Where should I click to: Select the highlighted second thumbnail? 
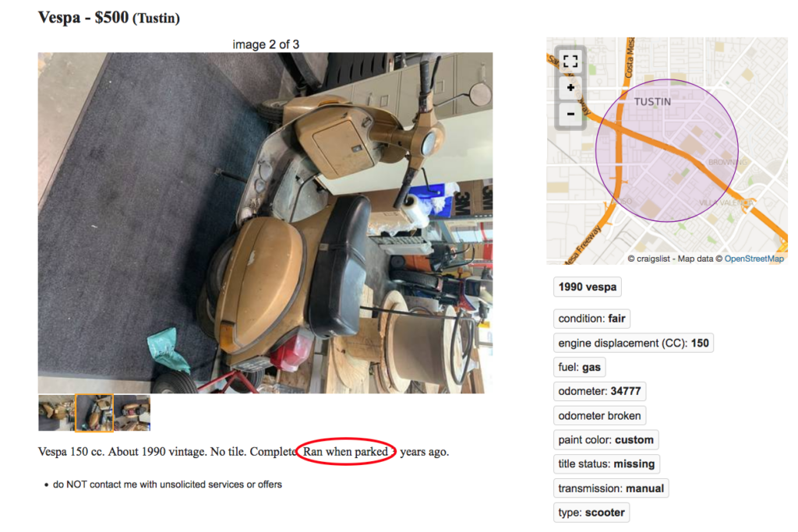(94, 413)
